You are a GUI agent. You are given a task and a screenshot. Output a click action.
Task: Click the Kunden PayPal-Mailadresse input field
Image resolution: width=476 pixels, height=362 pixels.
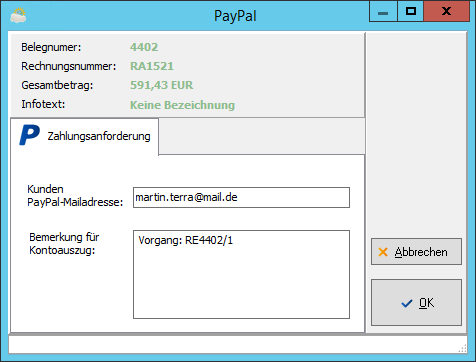(241, 197)
